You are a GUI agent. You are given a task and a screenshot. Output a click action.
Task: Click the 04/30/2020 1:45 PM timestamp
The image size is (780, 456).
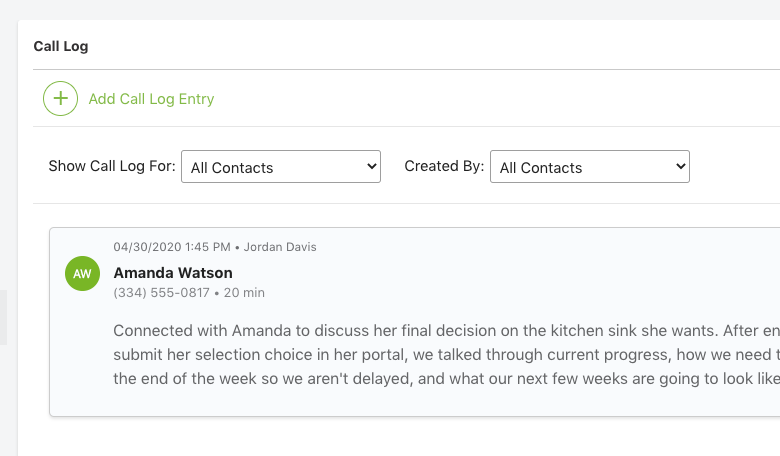(x=172, y=247)
